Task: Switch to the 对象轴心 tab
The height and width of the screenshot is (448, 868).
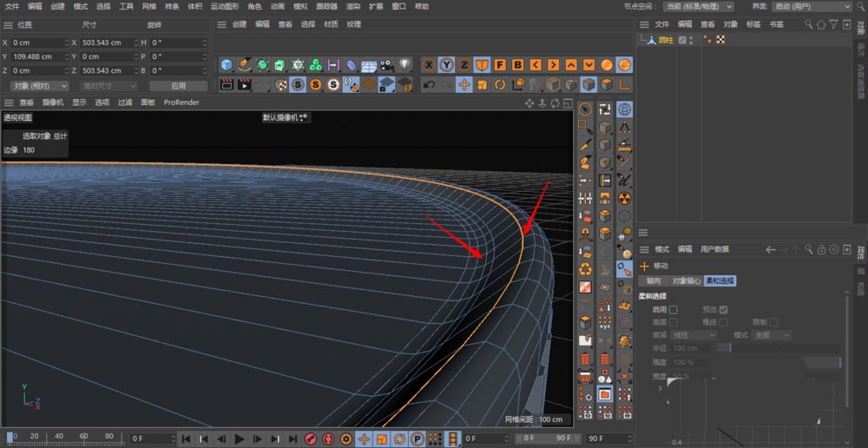Action: [x=686, y=281]
